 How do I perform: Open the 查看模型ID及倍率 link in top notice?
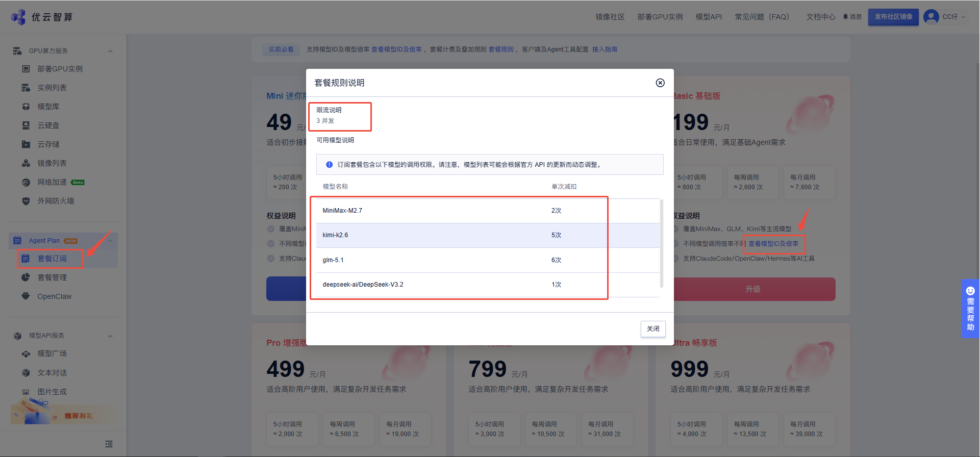click(x=396, y=49)
